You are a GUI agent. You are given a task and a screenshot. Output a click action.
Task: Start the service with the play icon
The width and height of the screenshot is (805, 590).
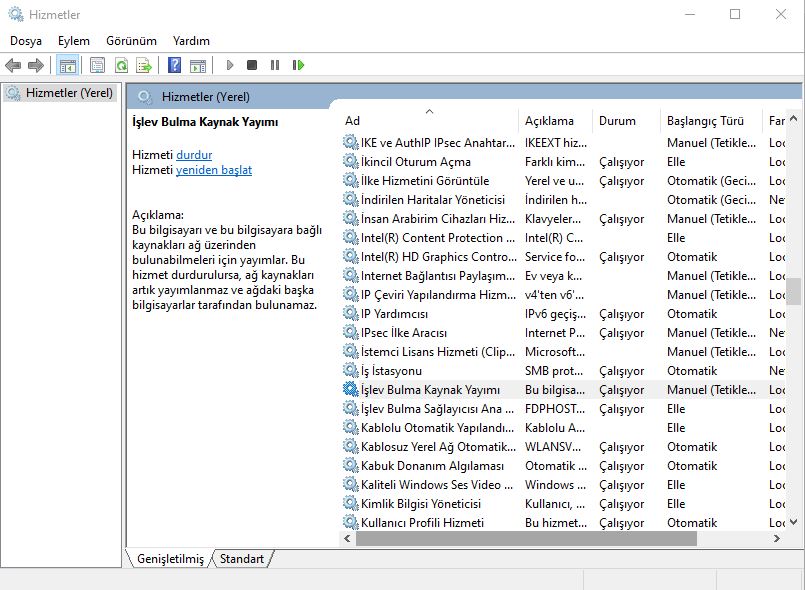click(229, 65)
